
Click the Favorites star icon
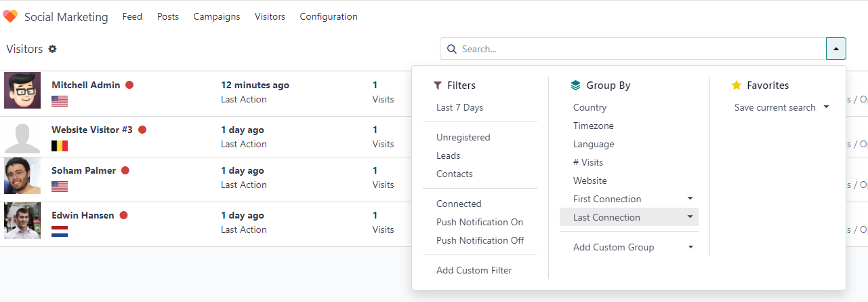click(737, 86)
